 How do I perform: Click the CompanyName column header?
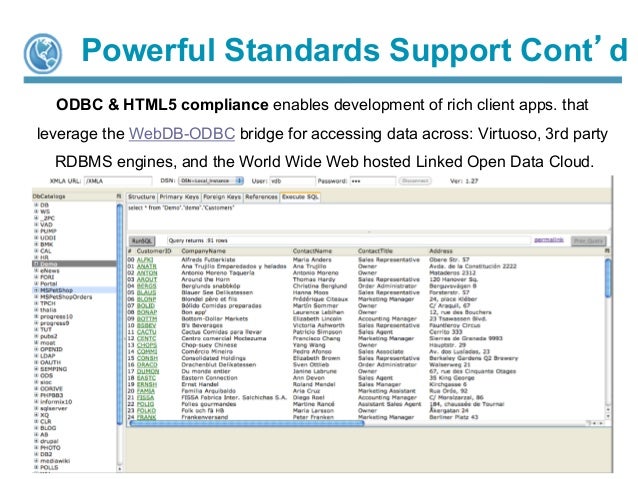click(x=203, y=251)
